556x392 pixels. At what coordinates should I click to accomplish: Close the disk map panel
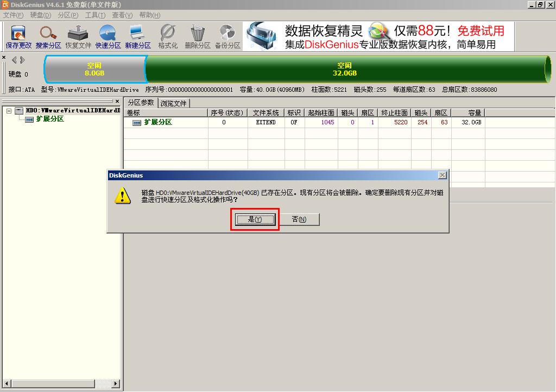pyautogui.click(x=4, y=57)
